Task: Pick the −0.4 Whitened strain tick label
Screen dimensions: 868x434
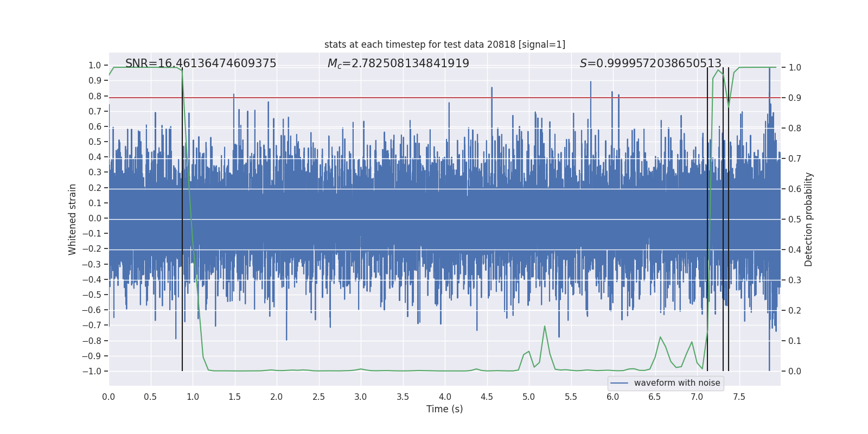Action: pyautogui.click(x=92, y=279)
